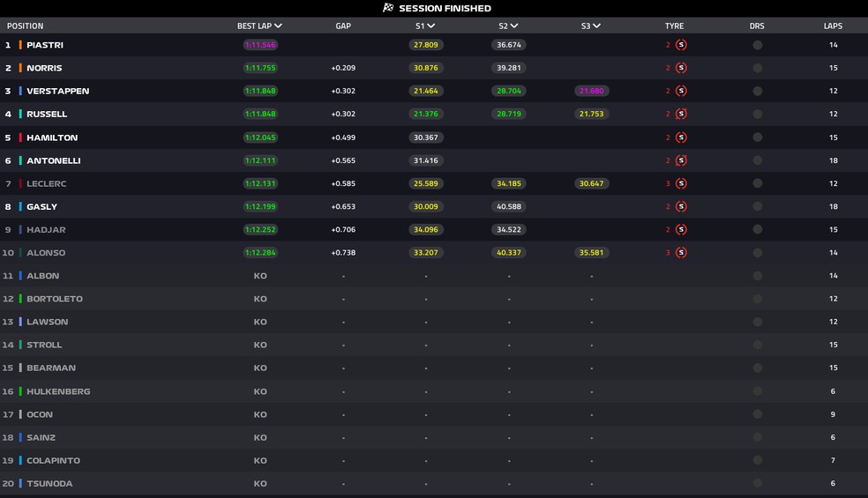The image size is (868, 498).
Task: Click the DRS indicator dot for Stroll
Action: [x=757, y=345]
